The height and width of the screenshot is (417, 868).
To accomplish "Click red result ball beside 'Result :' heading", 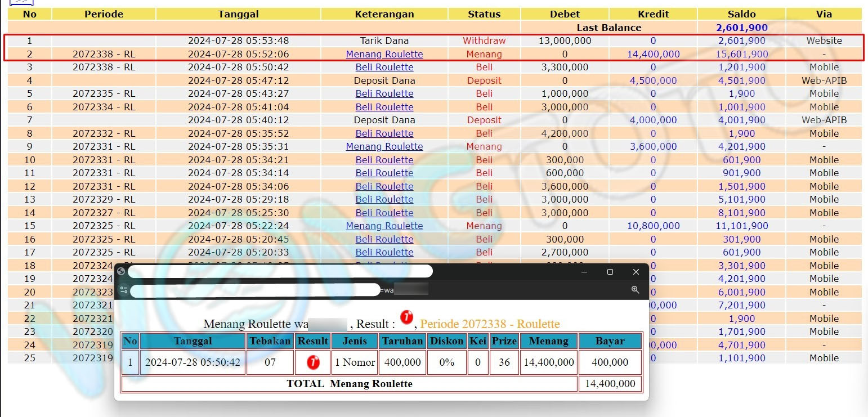I will pyautogui.click(x=406, y=318).
